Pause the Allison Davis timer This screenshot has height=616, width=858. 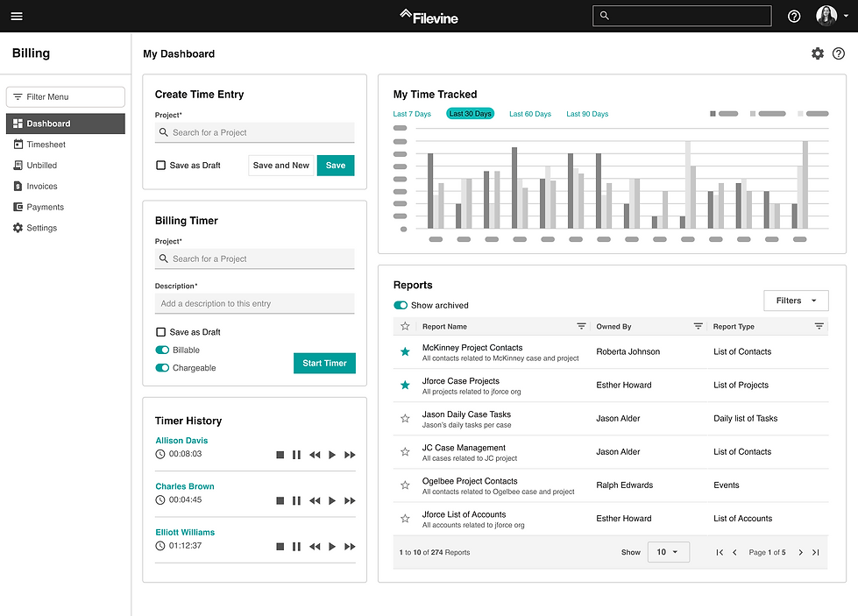[296, 455]
